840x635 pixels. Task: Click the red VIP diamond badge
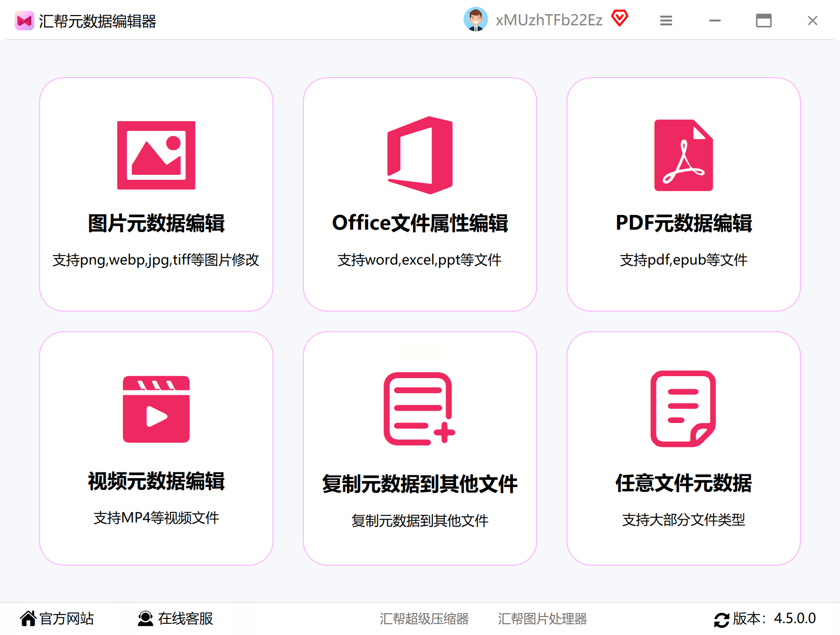point(620,19)
